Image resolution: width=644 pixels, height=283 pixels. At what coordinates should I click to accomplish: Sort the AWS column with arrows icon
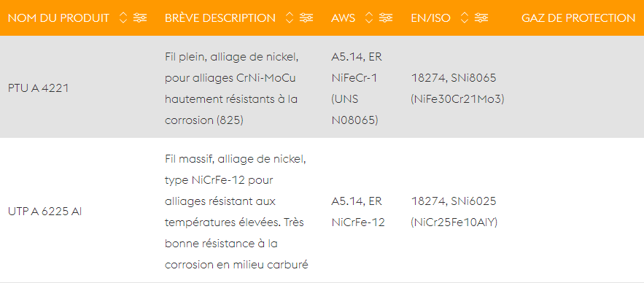click(369, 18)
